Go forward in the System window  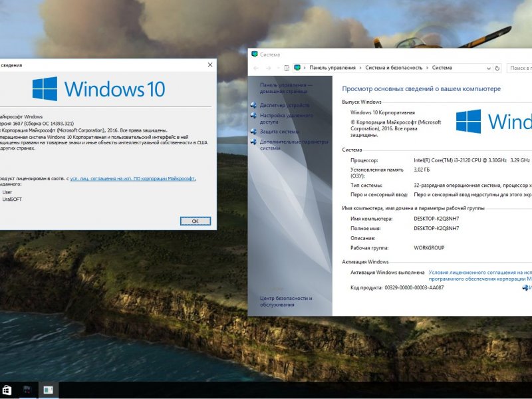(268, 68)
